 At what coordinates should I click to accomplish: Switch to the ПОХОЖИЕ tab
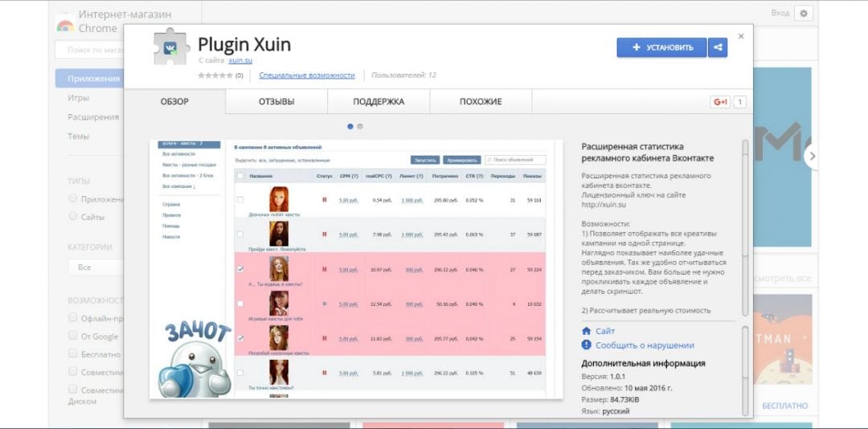point(481,102)
